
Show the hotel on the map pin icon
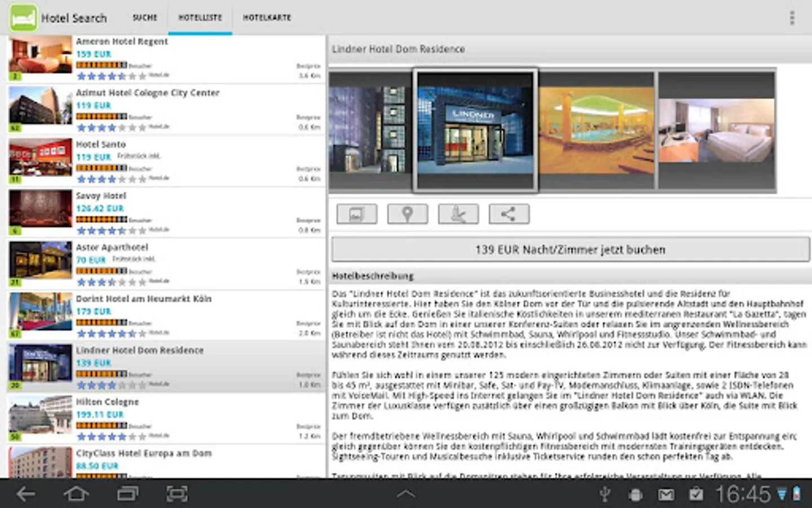click(408, 214)
